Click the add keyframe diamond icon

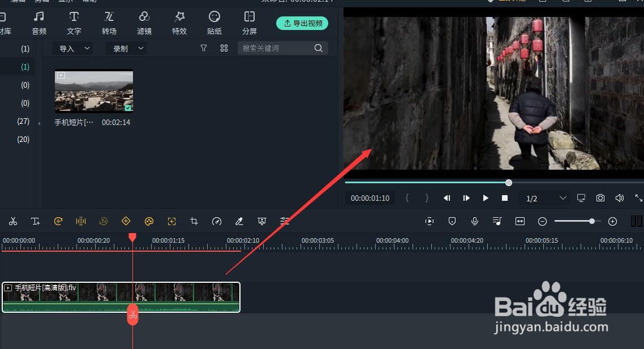(126, 221)
